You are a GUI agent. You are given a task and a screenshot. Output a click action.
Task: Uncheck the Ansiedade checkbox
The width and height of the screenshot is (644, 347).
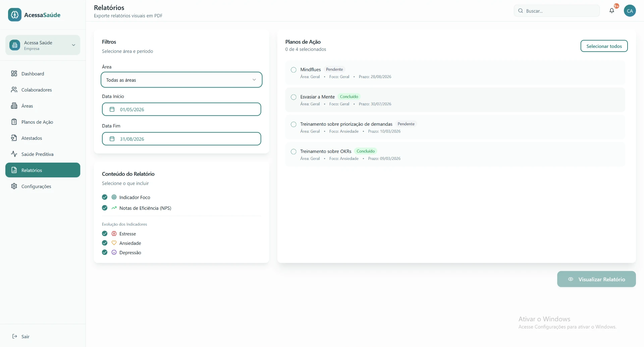[105, 243]
